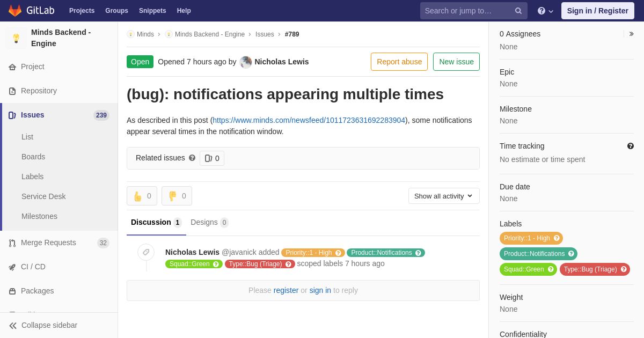Screen dimensions: 644x338
Task: Open the CI / CD sidebar section
Action: click(x=59, y=267)
